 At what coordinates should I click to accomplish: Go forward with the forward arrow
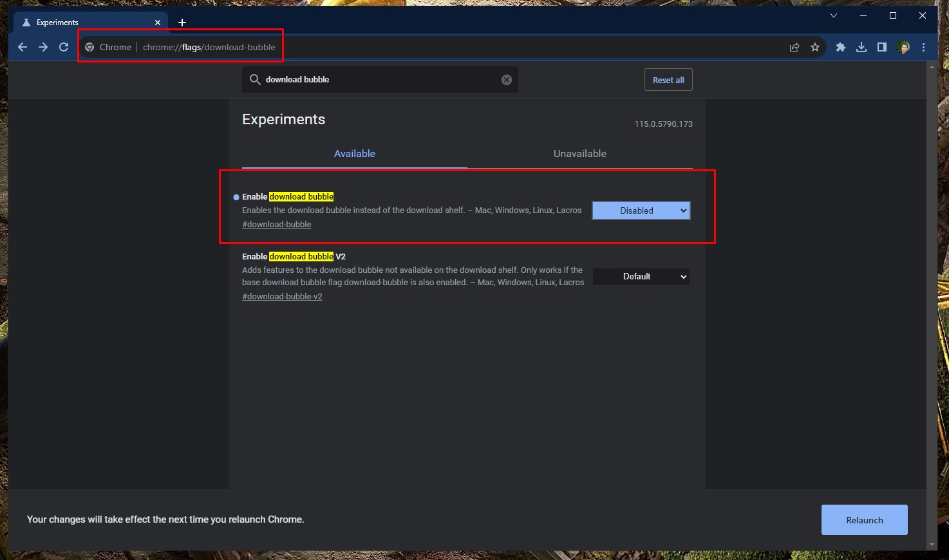(43, 47)
